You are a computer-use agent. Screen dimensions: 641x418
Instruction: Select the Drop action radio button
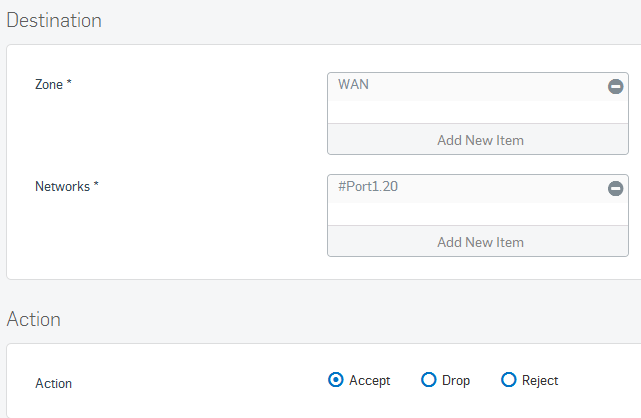coord(428,380)
